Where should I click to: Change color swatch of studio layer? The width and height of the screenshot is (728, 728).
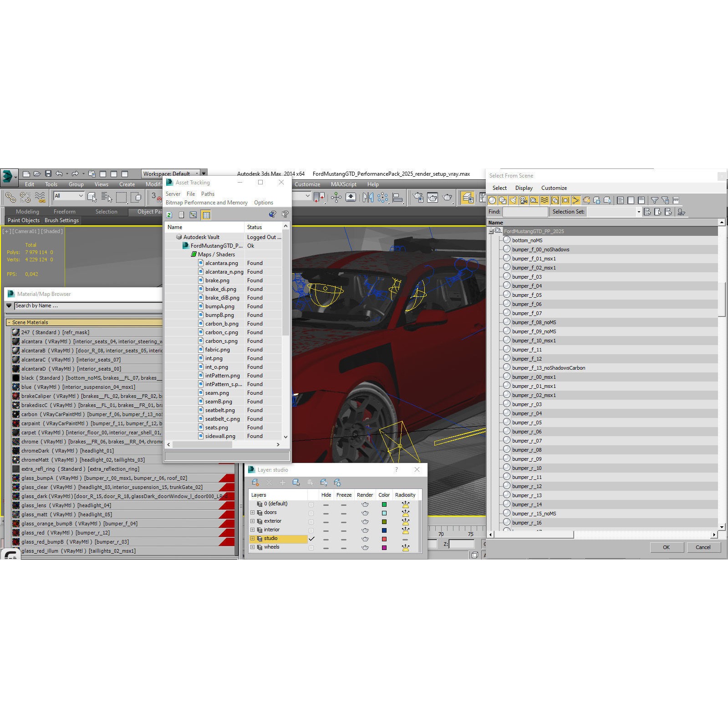coord(384,539)
